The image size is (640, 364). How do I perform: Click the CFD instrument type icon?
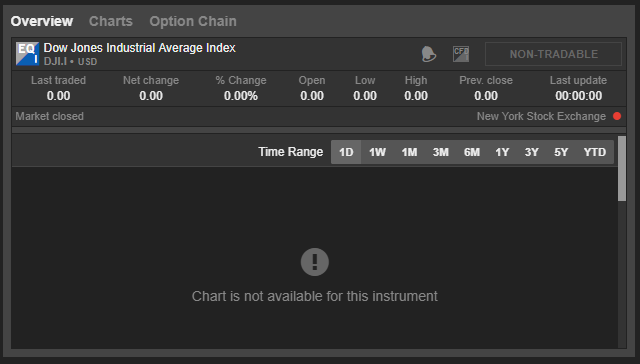tap(461, 54)
